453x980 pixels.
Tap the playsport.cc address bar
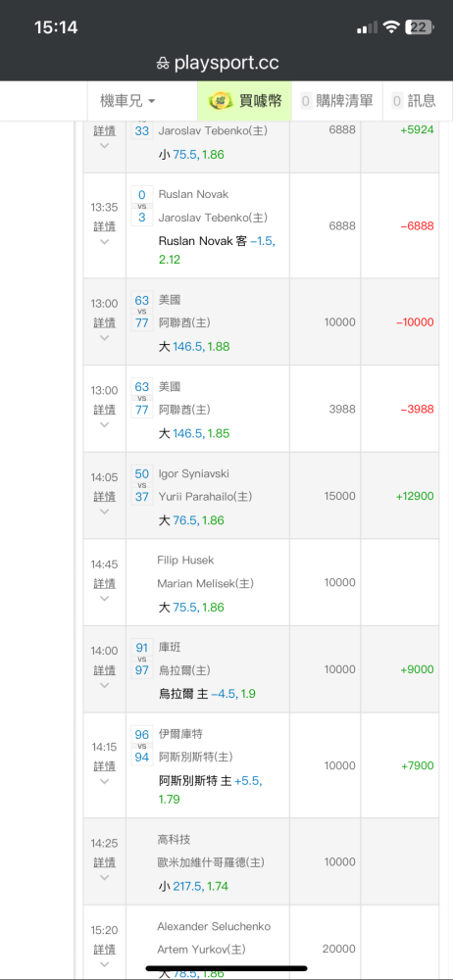(x=218, y=63)
